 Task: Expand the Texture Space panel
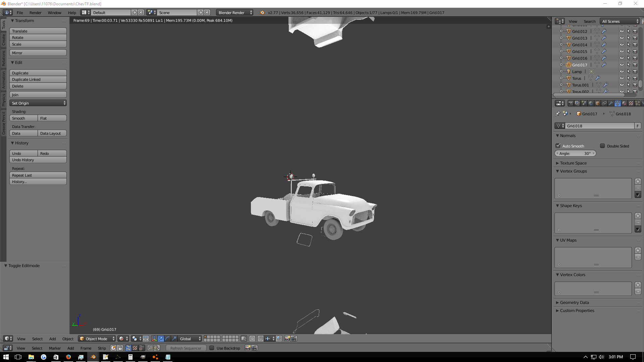pyautogui.click(x=573, y=163)
